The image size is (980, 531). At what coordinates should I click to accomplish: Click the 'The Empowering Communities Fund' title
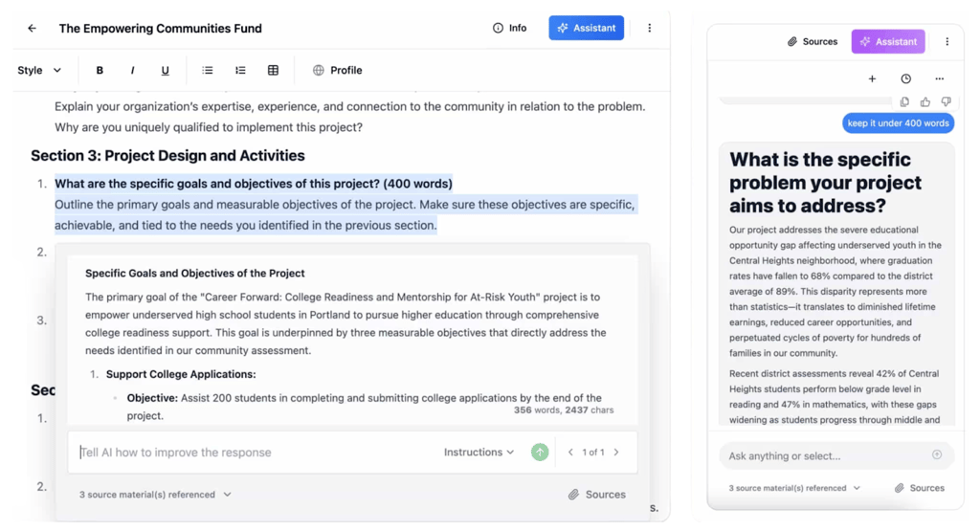point(160,28)
